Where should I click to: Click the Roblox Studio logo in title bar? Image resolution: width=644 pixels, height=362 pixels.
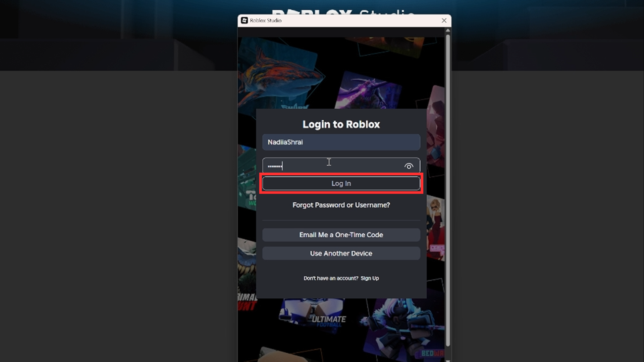(244, 20)
